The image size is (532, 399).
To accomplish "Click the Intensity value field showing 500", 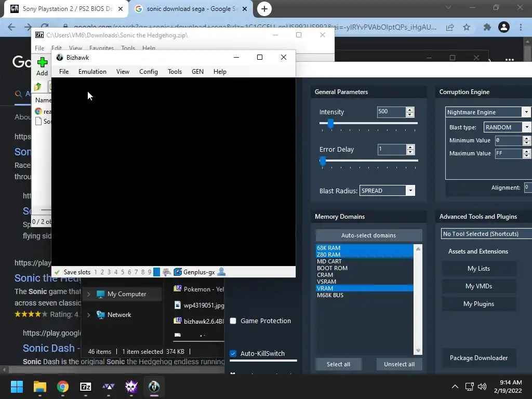I will [391, 112].
